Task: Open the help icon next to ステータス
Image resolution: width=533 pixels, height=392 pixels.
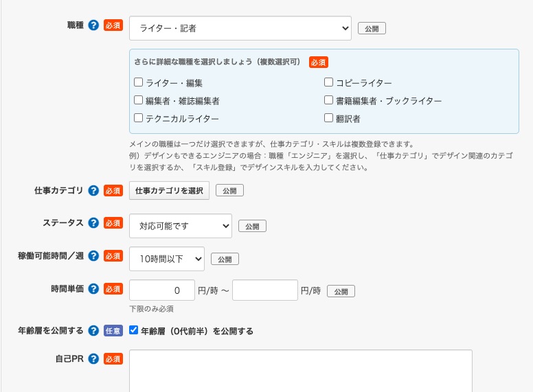Action: pyautogui.click(x=94, y=223)
